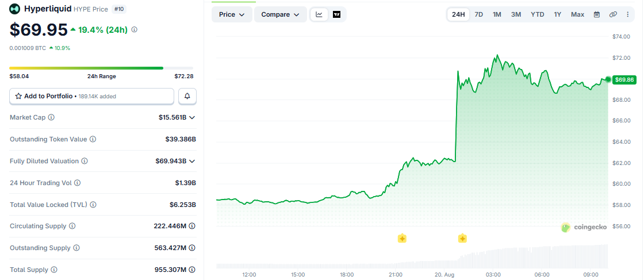Viewport: 644px width, 280px height.
Task: Click the $69.86 current price label on chart
Action: (x=623, y=80)
